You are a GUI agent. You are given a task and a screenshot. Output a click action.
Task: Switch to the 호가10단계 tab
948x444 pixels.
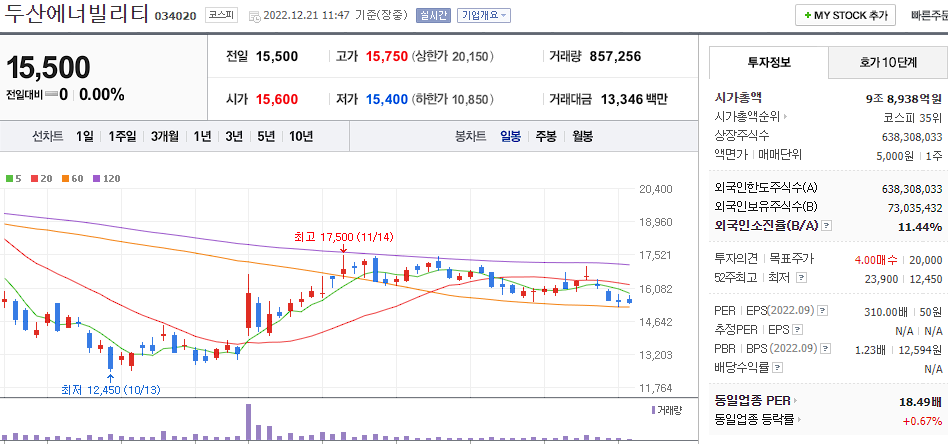tap(888, 62)
